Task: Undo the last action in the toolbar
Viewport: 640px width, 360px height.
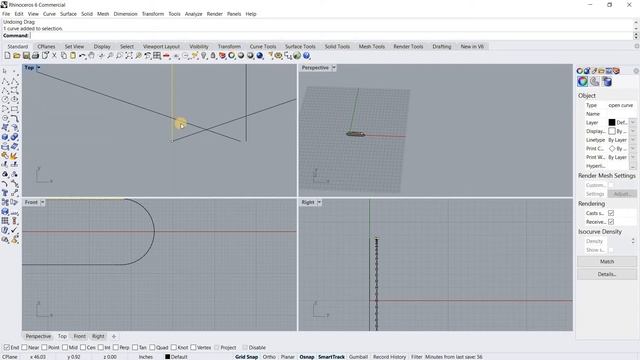Action: click(82, 56)
